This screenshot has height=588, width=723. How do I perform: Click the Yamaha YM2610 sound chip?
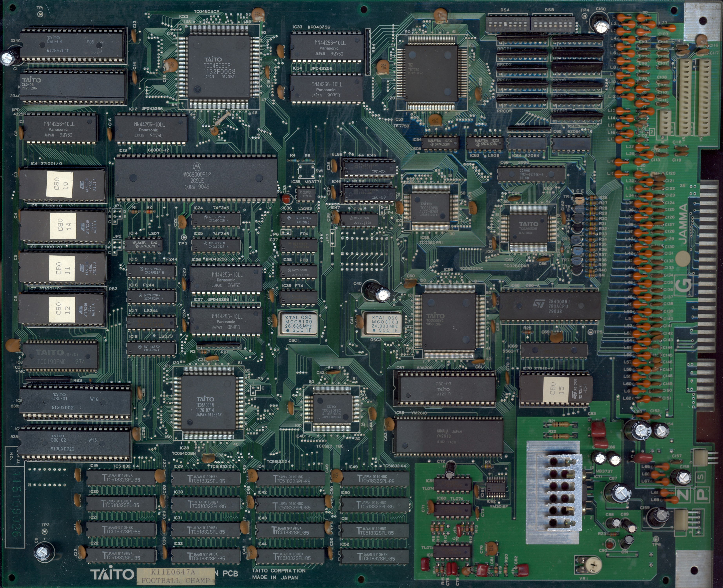(x=449, y=436)
